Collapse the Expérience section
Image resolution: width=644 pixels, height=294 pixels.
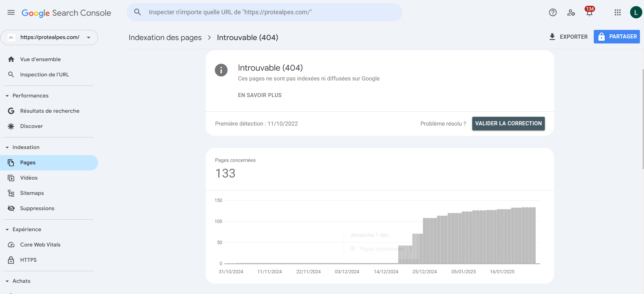coord(7,229)
